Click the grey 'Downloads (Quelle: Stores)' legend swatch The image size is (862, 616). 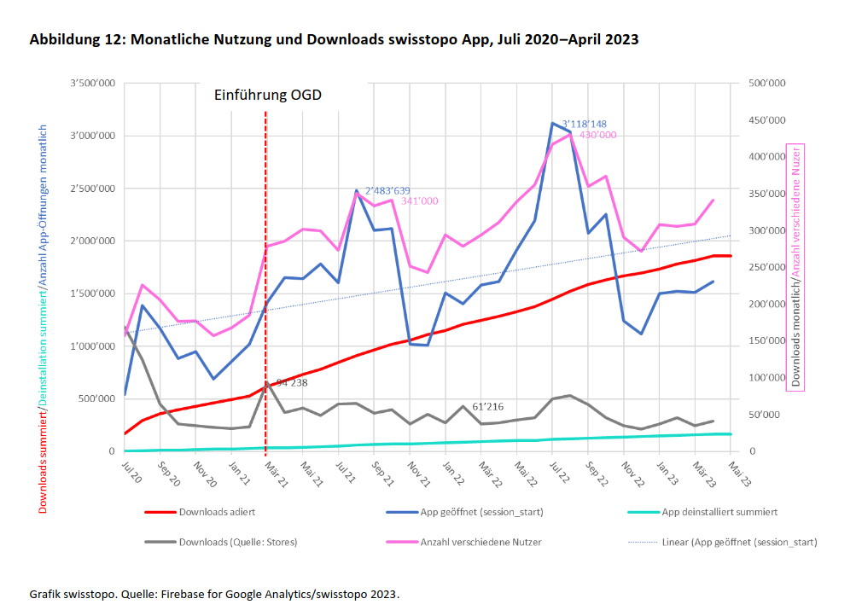tap(160, 543)
